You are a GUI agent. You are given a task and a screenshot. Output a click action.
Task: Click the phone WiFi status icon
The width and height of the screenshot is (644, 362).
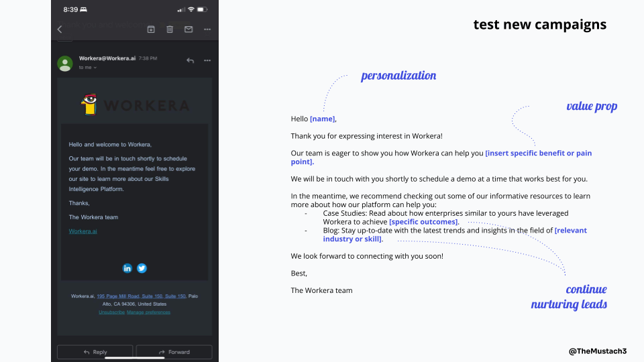(191, 9)
